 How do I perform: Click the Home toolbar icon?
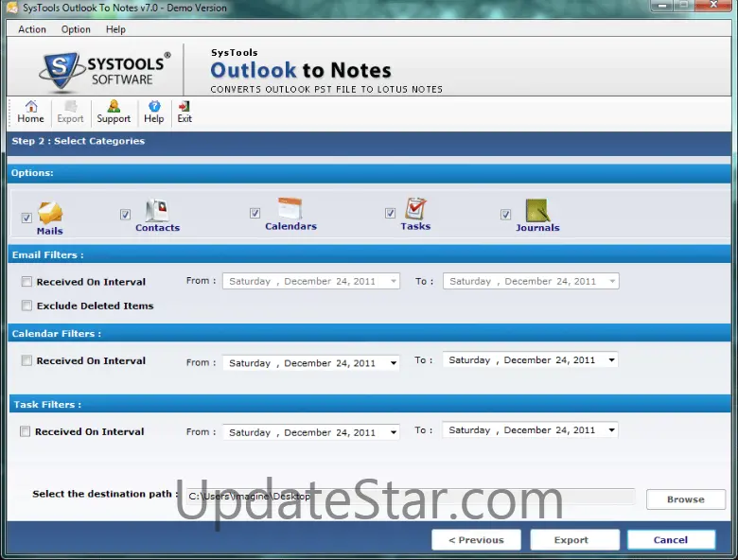tap(31, 106)
